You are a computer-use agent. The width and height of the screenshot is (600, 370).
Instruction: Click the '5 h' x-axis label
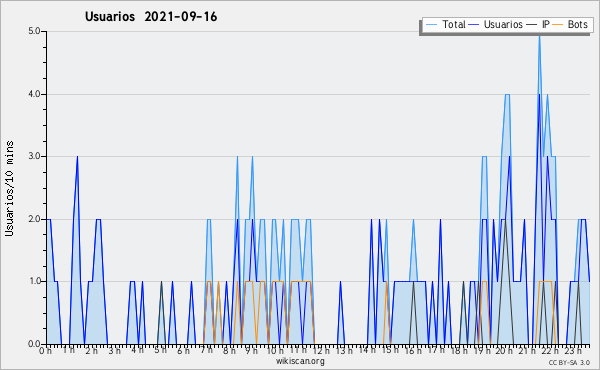click(x=160, y=350)
